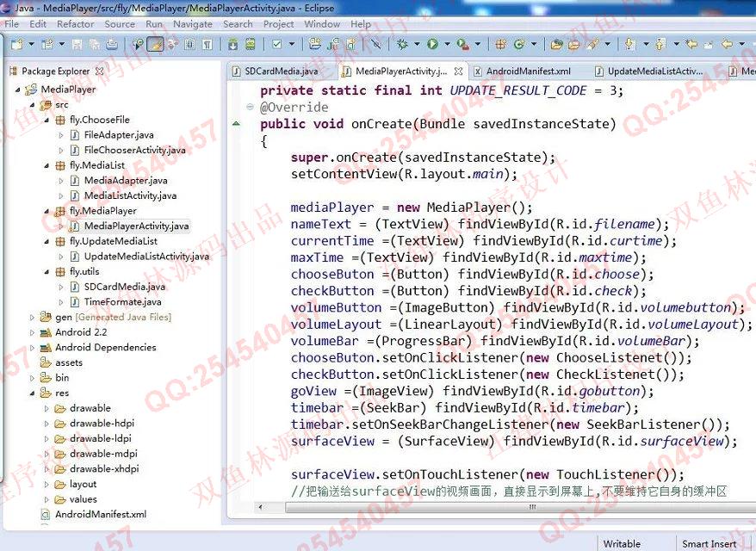This screenshot has width=756, height=551.
Task: Click the New file wizard icon
Action: point(17,45)
